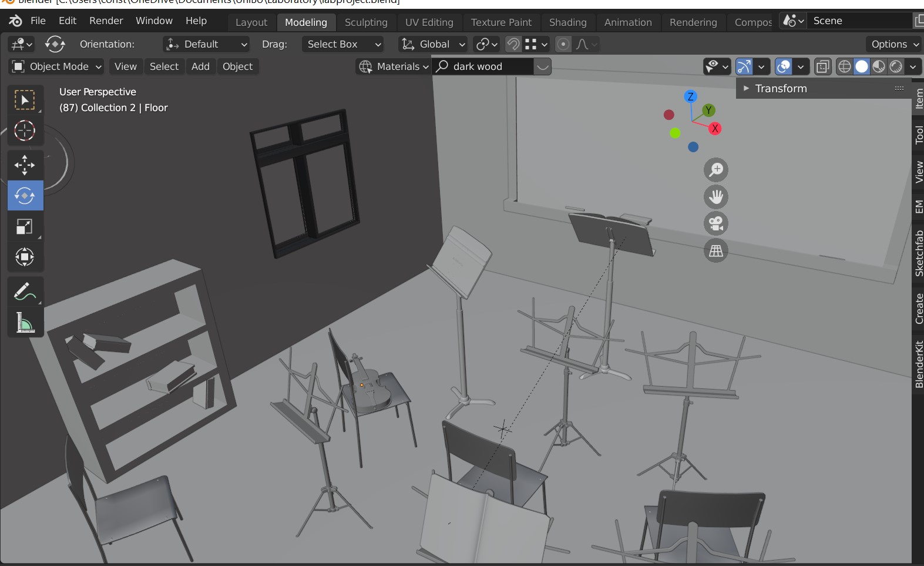Select the Move tool in the toolbar
The image size is (924, 566).
pyautogui.click(x=25, y=165)
